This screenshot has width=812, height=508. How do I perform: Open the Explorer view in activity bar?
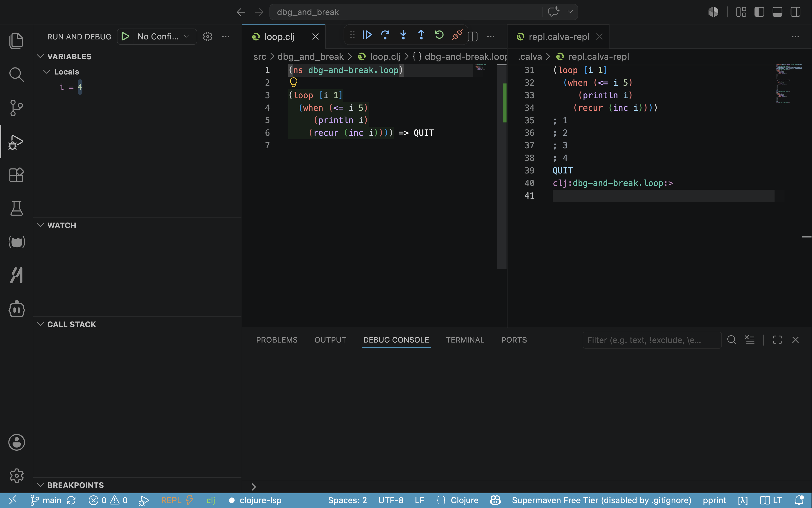(x=16, y=41)
